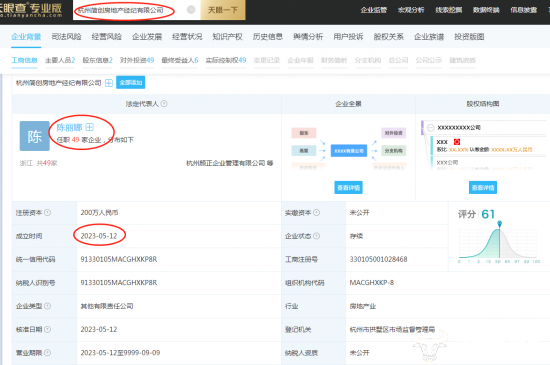Click 查看详情 under 股权结构图
This screenshot has height=365, width=550.
click(483, 188)
